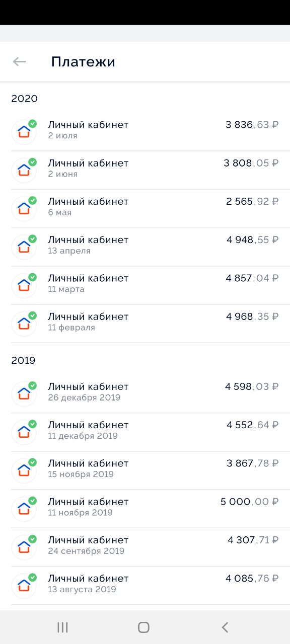Tap house icon for 11 декабря 2019 payment
The width and height of the screenshot is (290, 644).
click(24, 432)
